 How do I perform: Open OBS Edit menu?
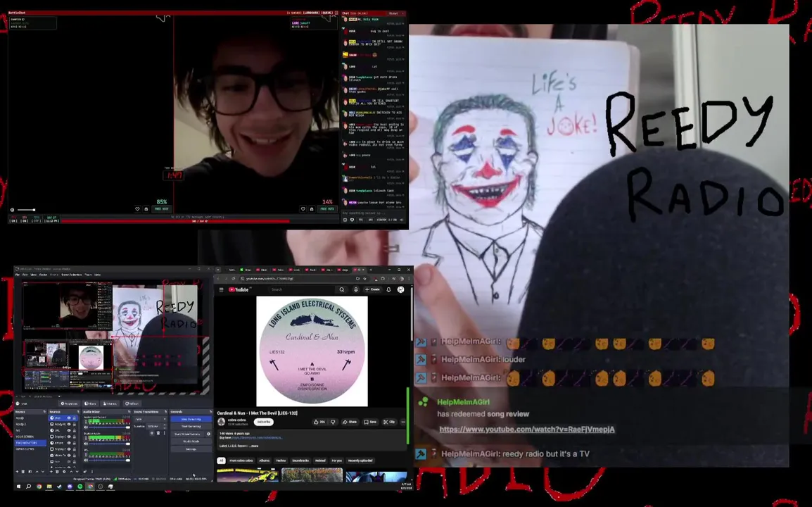[x=25, y=275]
